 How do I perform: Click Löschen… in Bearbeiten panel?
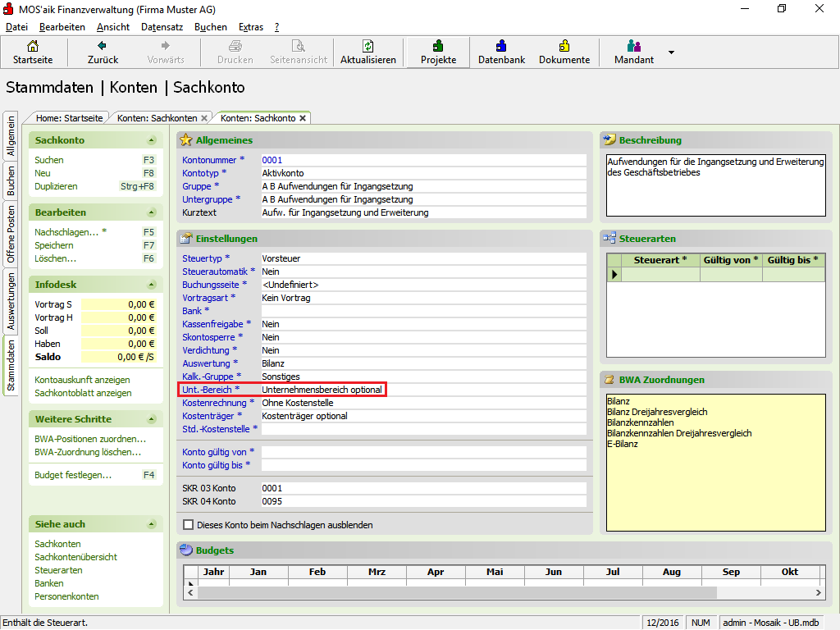[x=55, y=258]
